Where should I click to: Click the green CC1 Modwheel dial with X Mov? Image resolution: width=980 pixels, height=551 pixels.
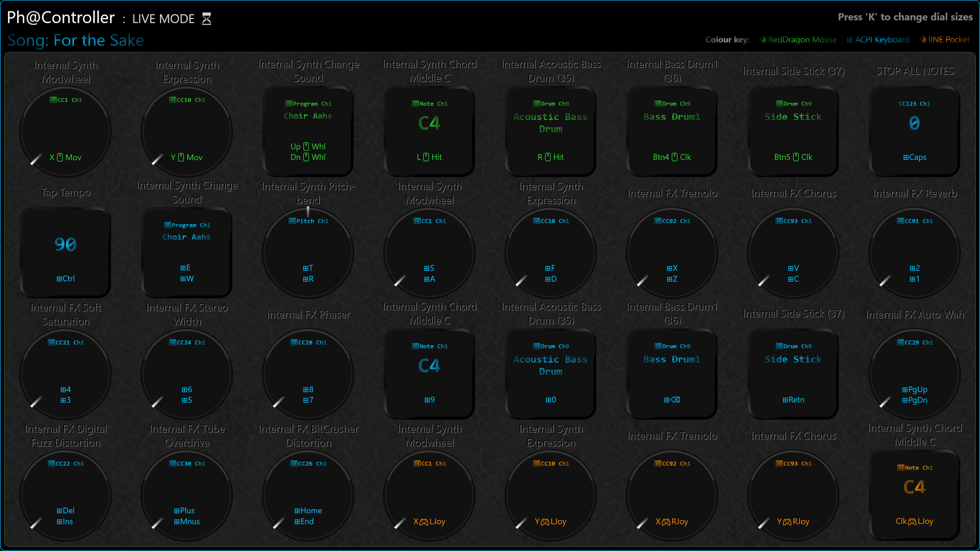click(x=65, y=132)
